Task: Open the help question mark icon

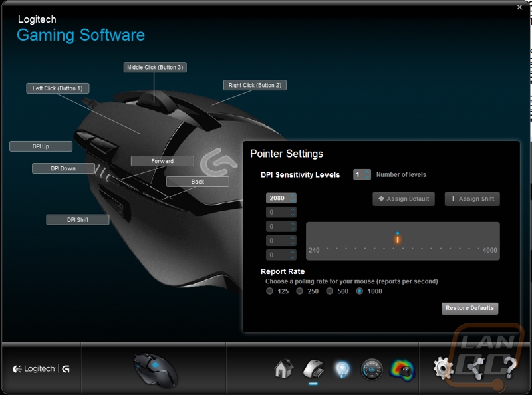Action: pos(509,368)
